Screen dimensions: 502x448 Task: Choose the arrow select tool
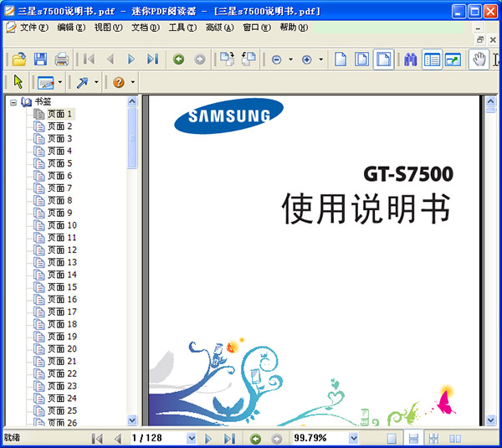coord(18,82)
